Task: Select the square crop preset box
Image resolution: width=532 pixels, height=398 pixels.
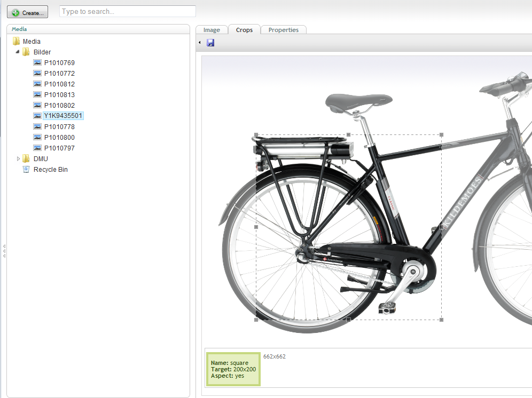Action: (x=233, y=369)
